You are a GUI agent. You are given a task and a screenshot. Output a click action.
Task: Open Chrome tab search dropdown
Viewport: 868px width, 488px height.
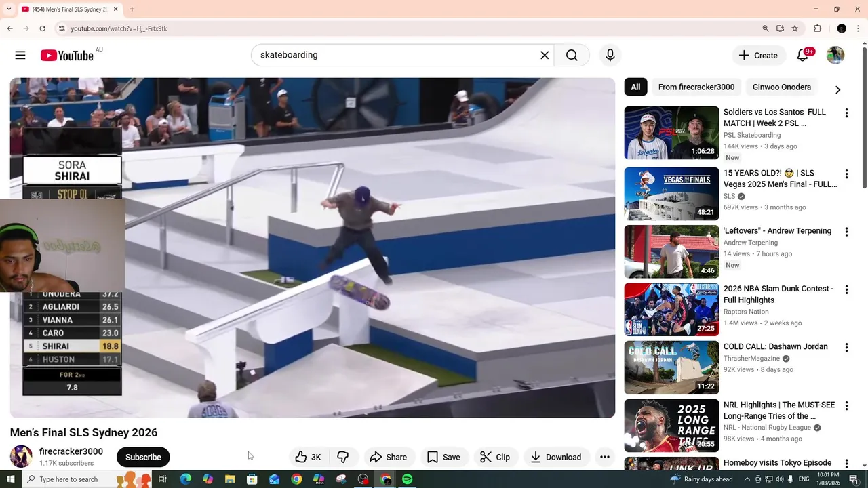(9, 9)
